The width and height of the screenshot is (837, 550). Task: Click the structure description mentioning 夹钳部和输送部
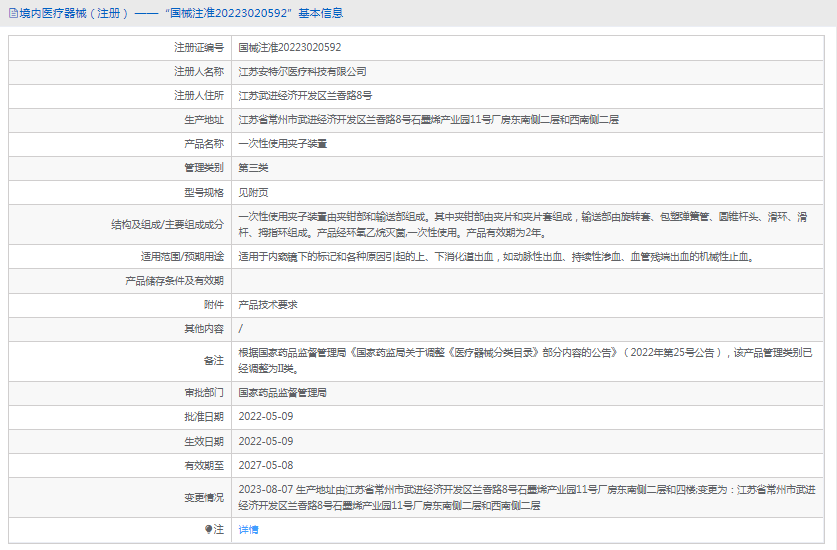(x=523, y=224)
